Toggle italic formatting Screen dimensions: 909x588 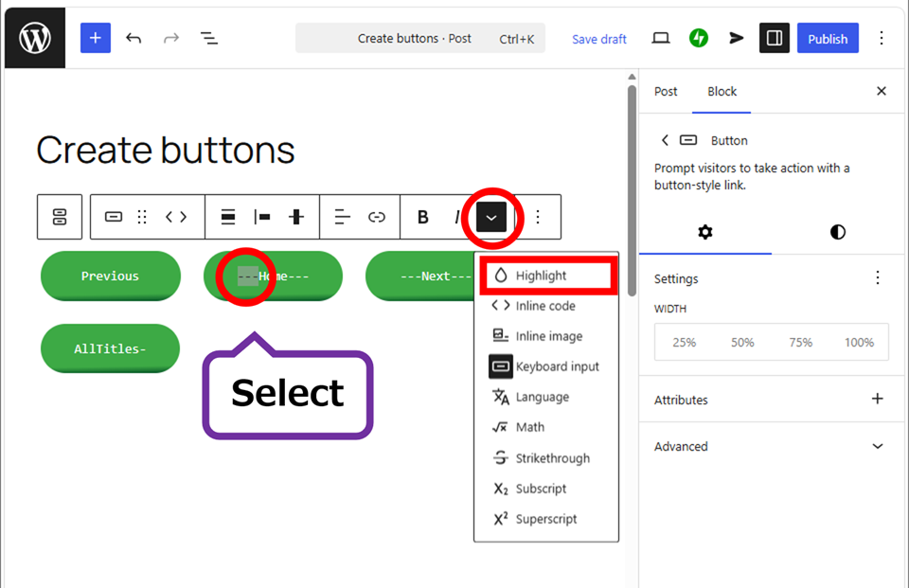[456, 217]
